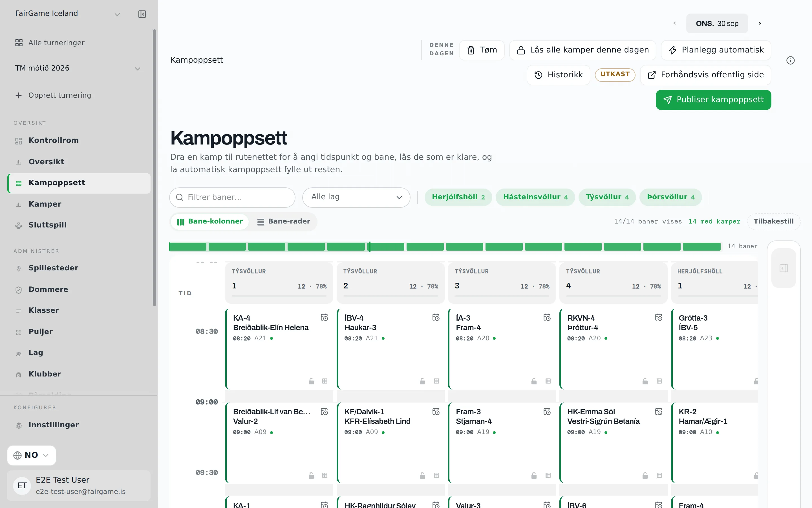Click the first green segment of courts overview bar
The width and height of the screenshot is (812, 508).
click(188, 247)
